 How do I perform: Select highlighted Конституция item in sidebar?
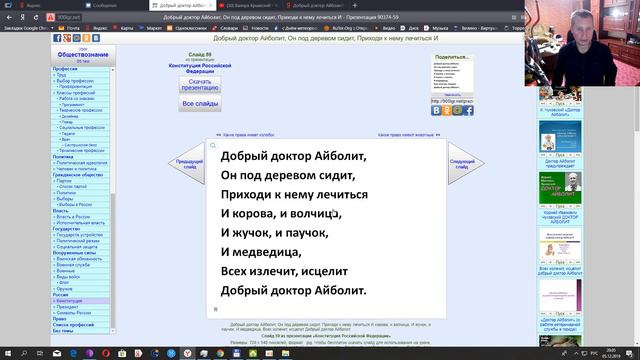coord(69,301)
